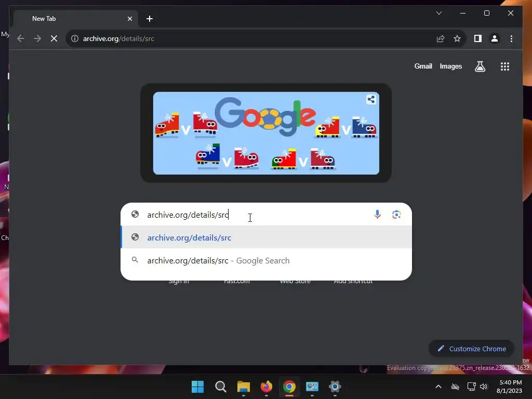Open the clock showing 5:40 PM
This screenshot has width=532, height=399.
[509, 387]
